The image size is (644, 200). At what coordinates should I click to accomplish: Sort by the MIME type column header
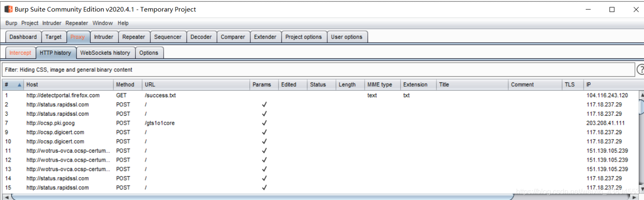pyautogui.click(x=383, y=85)
